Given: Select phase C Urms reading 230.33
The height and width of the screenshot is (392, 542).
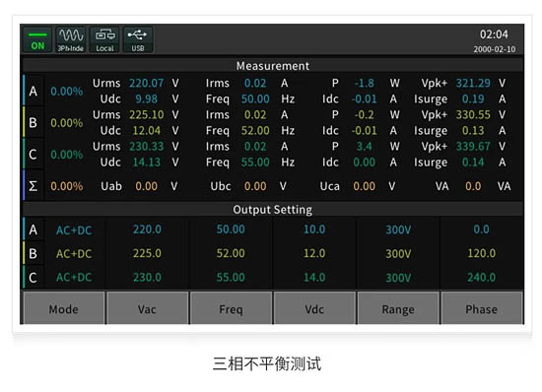Looking at the screenshot, I should click(146, 147).
